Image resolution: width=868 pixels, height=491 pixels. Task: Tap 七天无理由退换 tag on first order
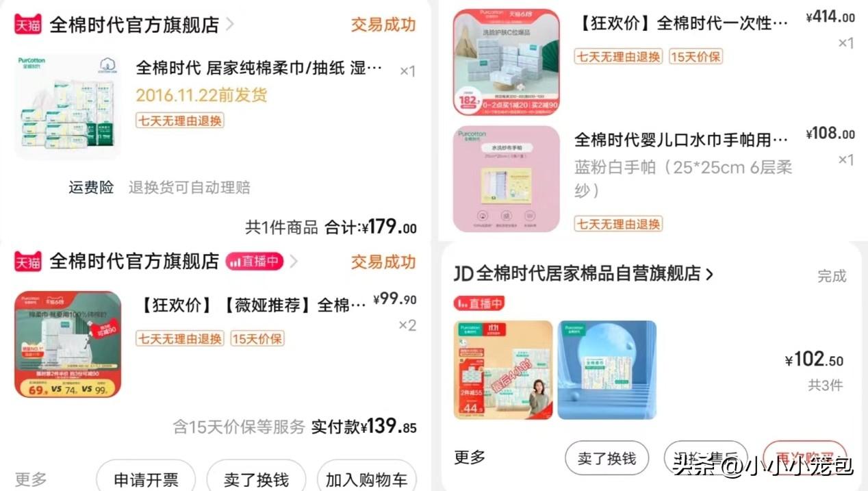(x=180, y=121)
